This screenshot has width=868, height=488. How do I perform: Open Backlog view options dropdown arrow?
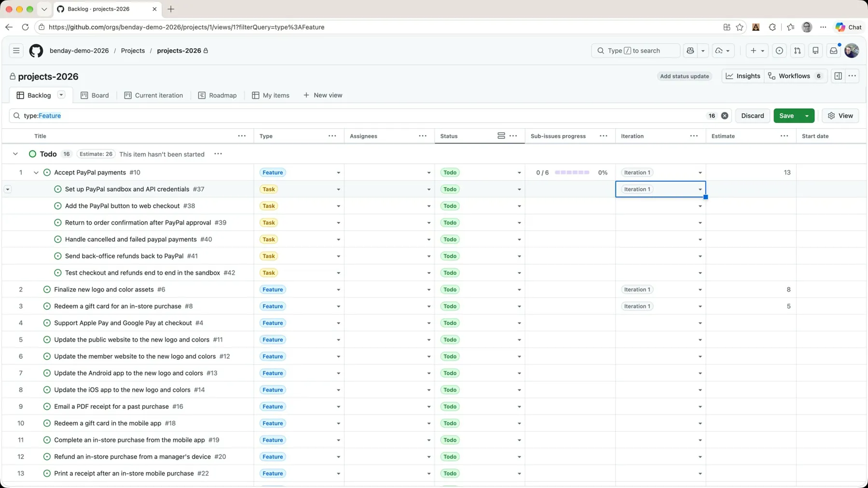pyautogui.click(x=61, y=95)
